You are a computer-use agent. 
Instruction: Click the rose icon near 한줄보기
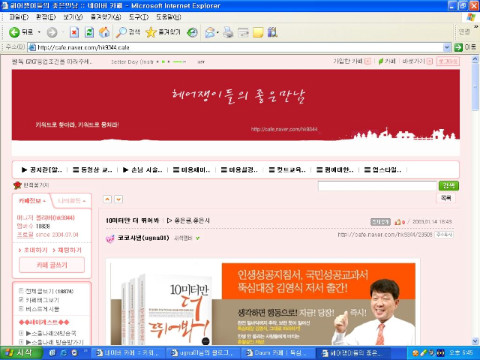tap(17, 185)
